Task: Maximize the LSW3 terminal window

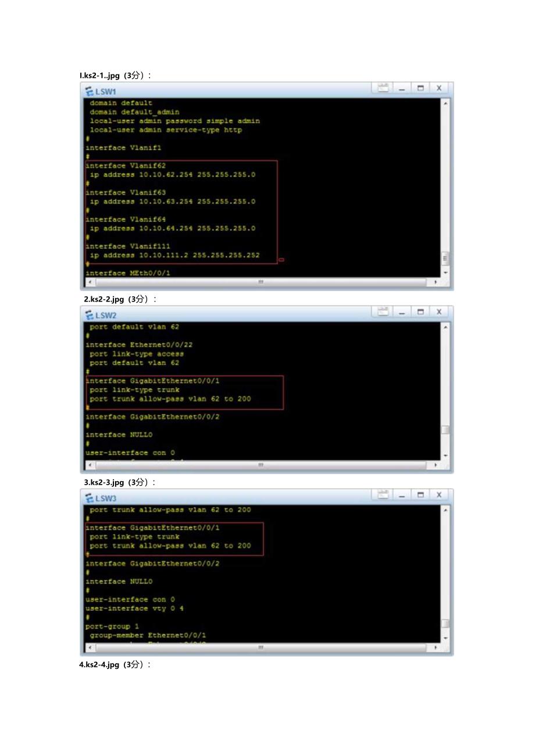Action: point(419,495)
